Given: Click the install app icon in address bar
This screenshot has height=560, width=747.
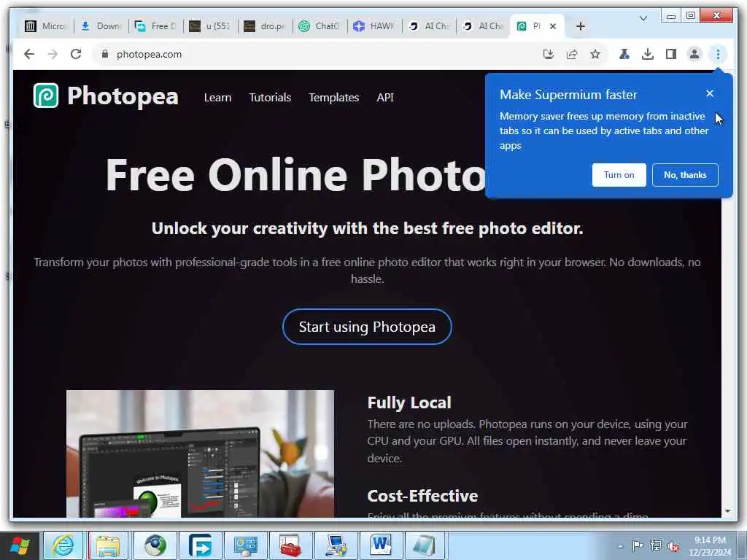Looking at the screenshot, I should (x=549, y=54).
